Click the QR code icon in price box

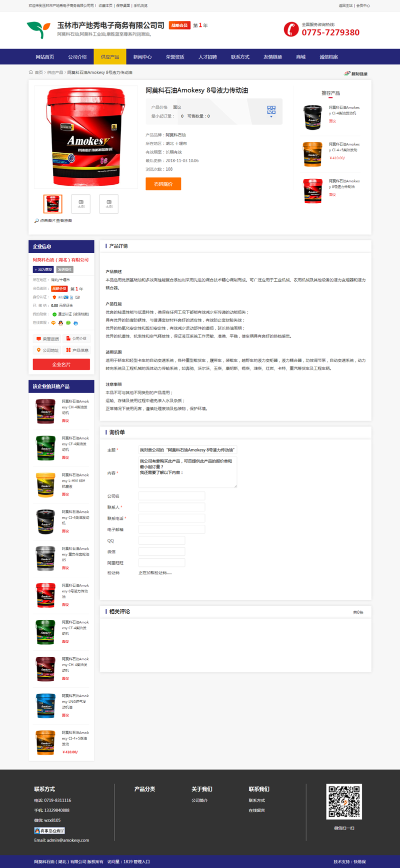coord(271,109)
